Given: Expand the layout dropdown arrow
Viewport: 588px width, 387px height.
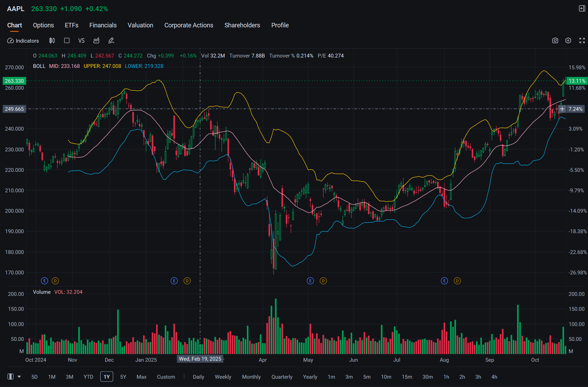Looking at the screenshot, I should [19, 377].
